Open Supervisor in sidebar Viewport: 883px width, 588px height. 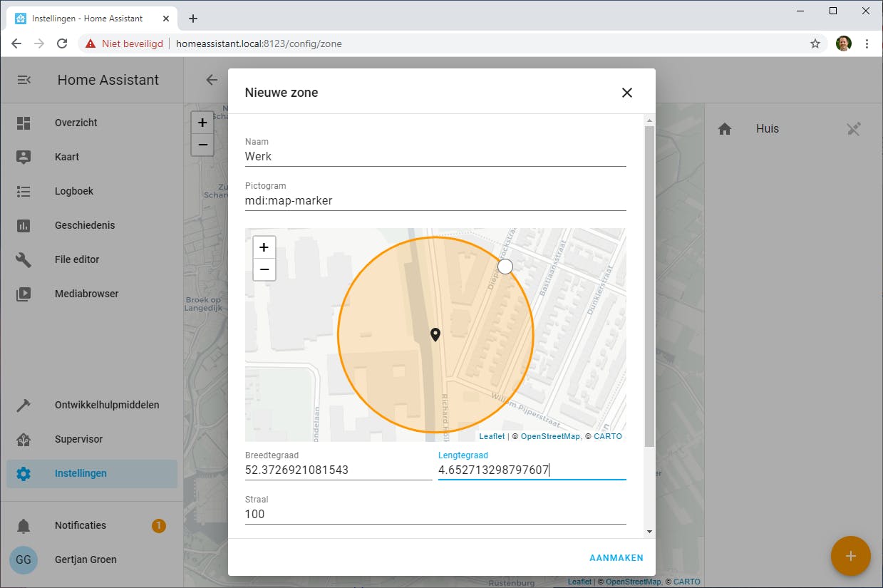(78, 439)
